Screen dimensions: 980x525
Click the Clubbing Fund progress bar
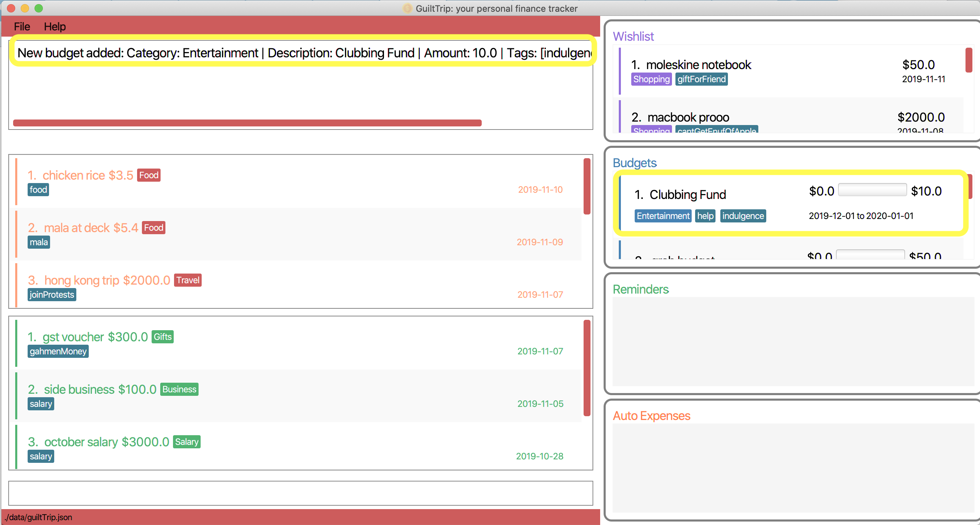[872, 190]
